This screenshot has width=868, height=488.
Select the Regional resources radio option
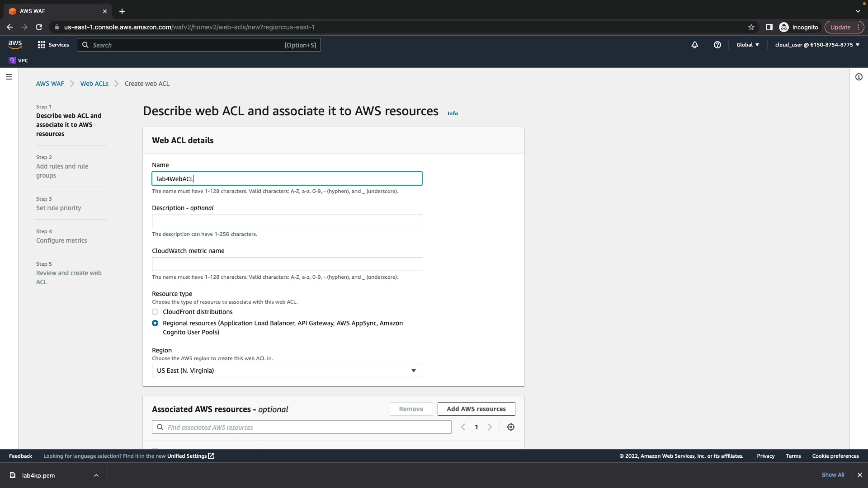coord(155,323)
